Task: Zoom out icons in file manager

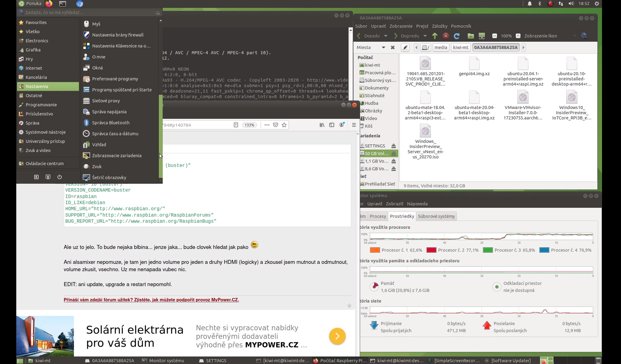Action: pyautogui.click(x=494, y=36)
